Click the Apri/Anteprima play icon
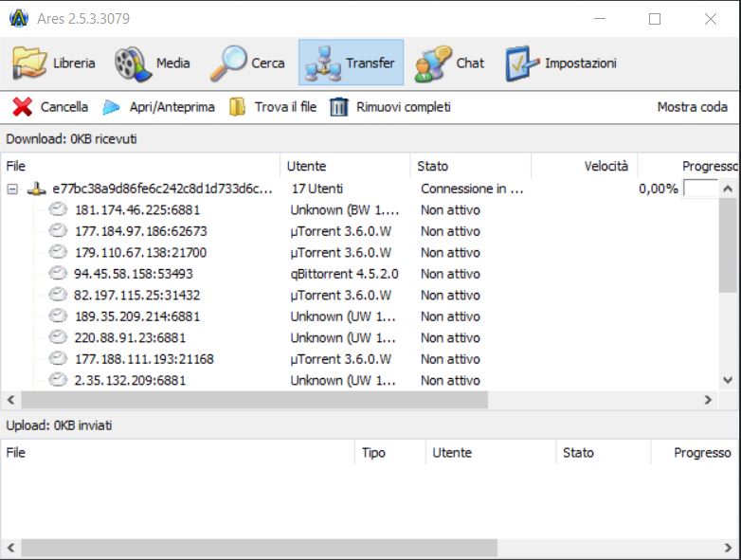This screenshot has width=741, height=560. [112, 107]
